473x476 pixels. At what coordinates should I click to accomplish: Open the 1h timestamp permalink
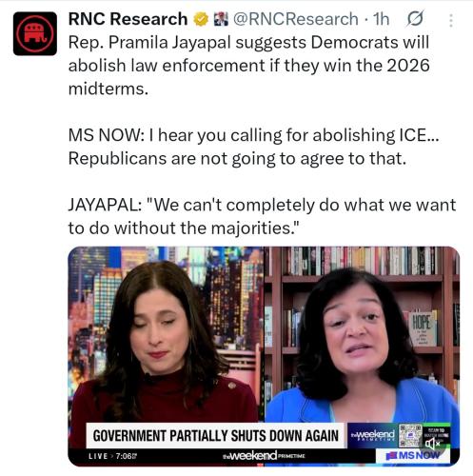(x=381, y=19)
